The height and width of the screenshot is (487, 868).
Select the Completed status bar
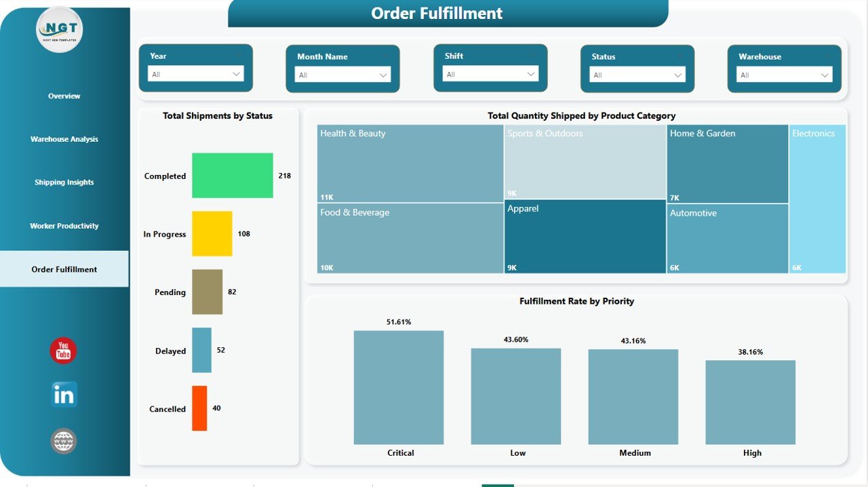click(x=232, y=175)
